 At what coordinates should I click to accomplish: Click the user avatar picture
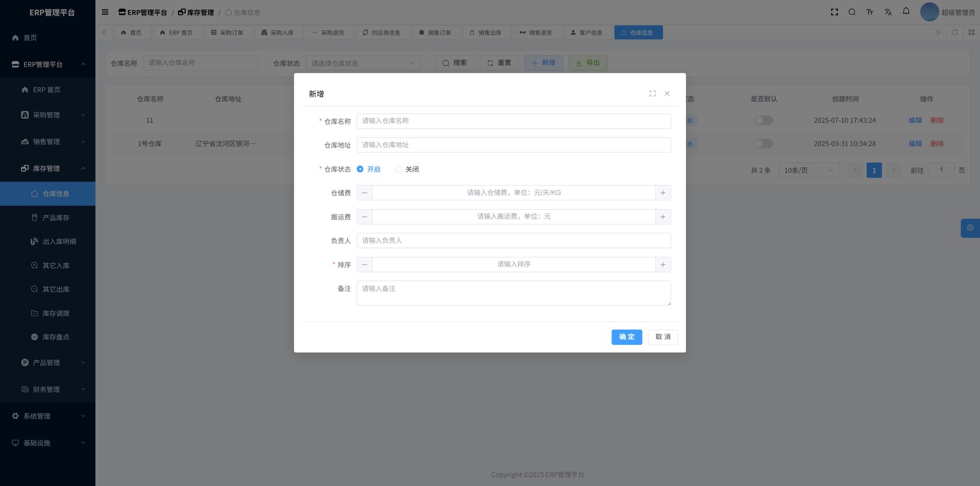929,12
